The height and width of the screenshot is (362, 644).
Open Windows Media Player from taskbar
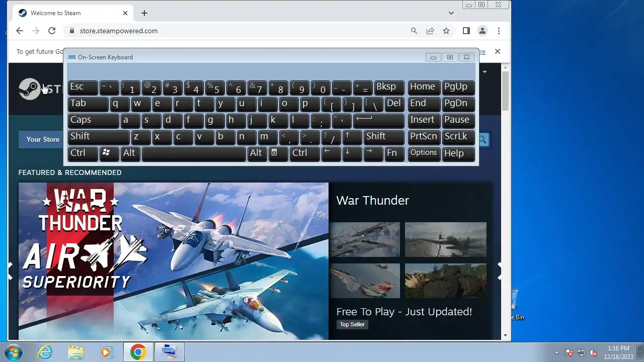[106, 352]
